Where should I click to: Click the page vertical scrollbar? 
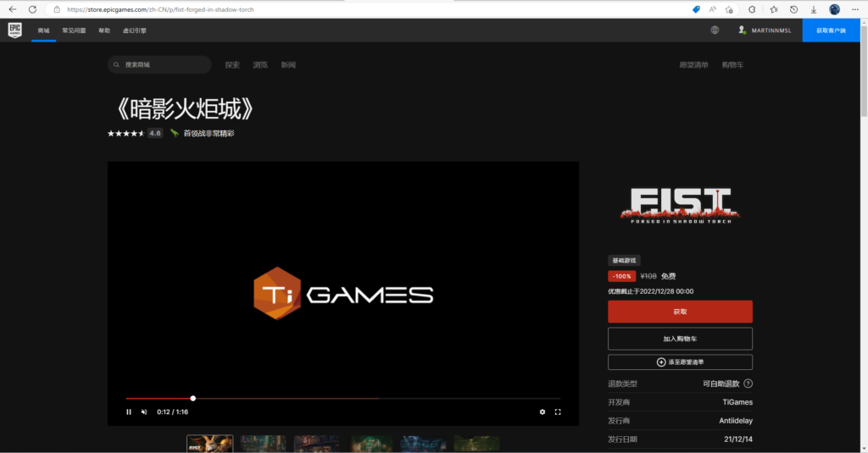tap(864, 69)
